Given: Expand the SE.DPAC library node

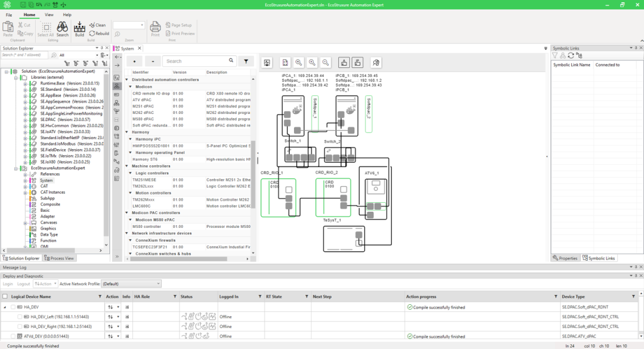Looking at the screenshot, I should [25, 120].
